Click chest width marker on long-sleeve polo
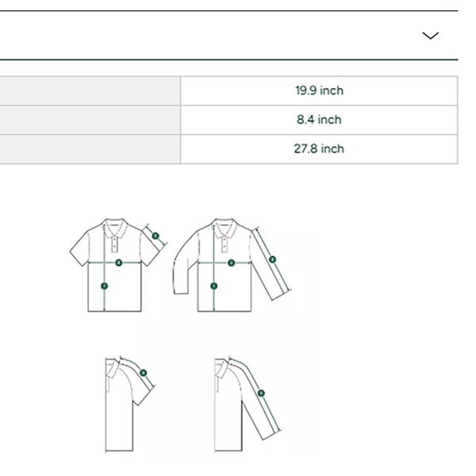Image resolution: width=476 pixels, height=476 pixels. pyautogui.click(x=231, y=262)
